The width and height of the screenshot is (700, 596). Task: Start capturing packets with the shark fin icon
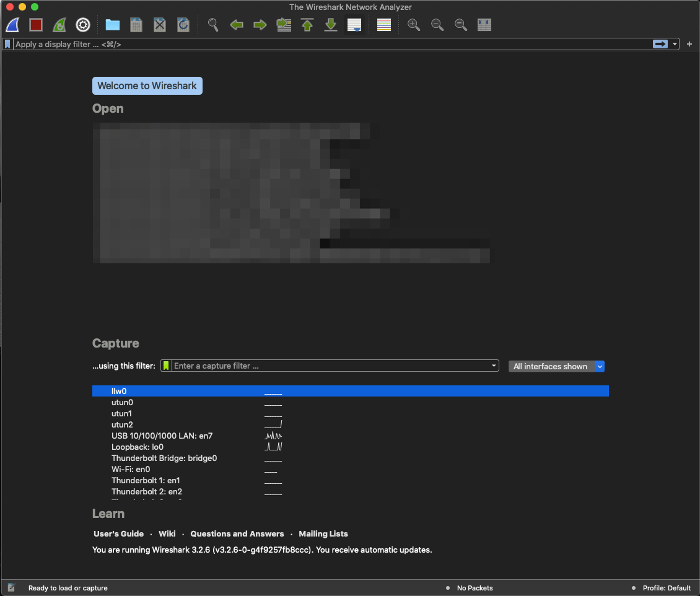click(x=12, y=25)
